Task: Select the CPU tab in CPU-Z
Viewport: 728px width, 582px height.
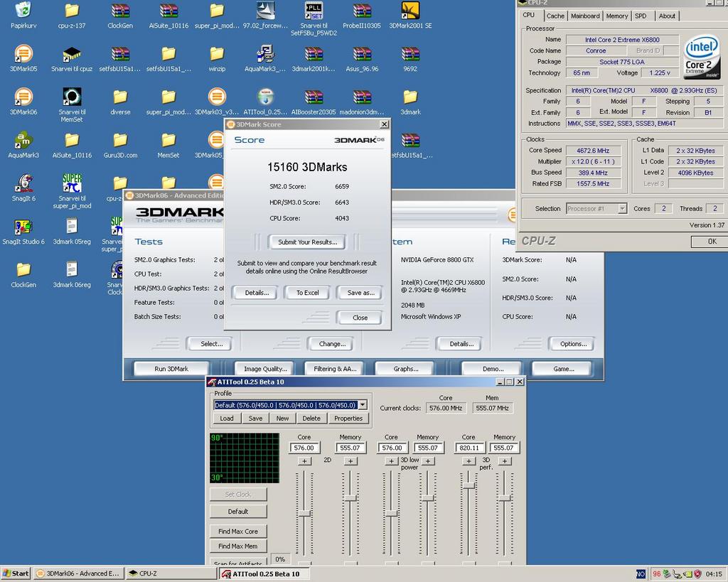Action: pos(529,15)
